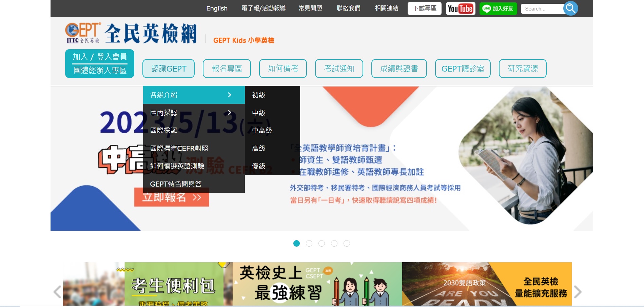Screen dimensions: 644x307
Task: Select 如何慎選英語測驗 menu entry
Action: coord(194,166)
